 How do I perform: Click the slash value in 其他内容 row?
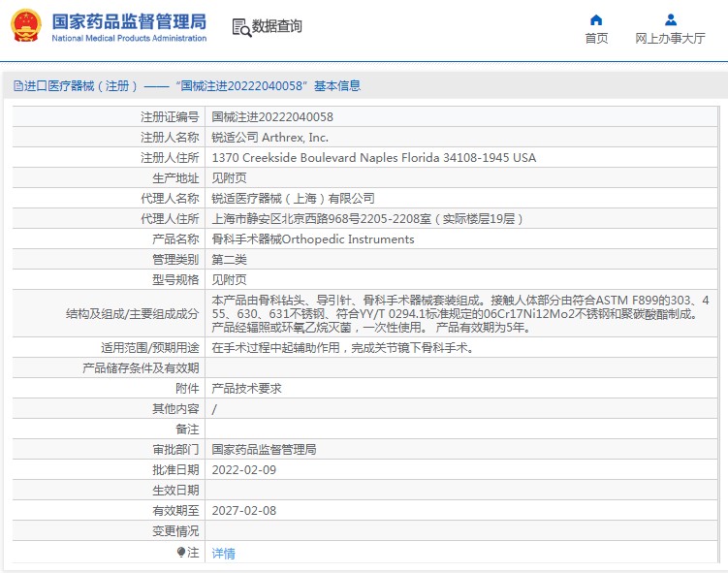pos(214,409)
